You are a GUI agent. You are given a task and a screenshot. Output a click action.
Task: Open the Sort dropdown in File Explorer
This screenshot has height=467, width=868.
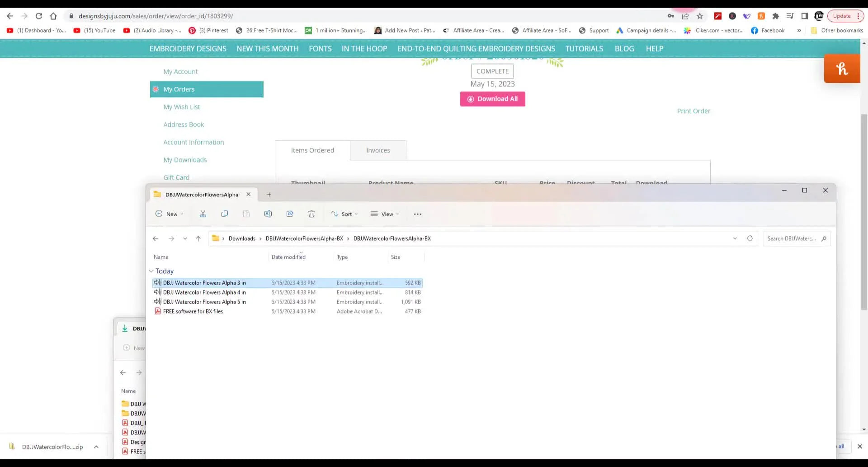344,214
